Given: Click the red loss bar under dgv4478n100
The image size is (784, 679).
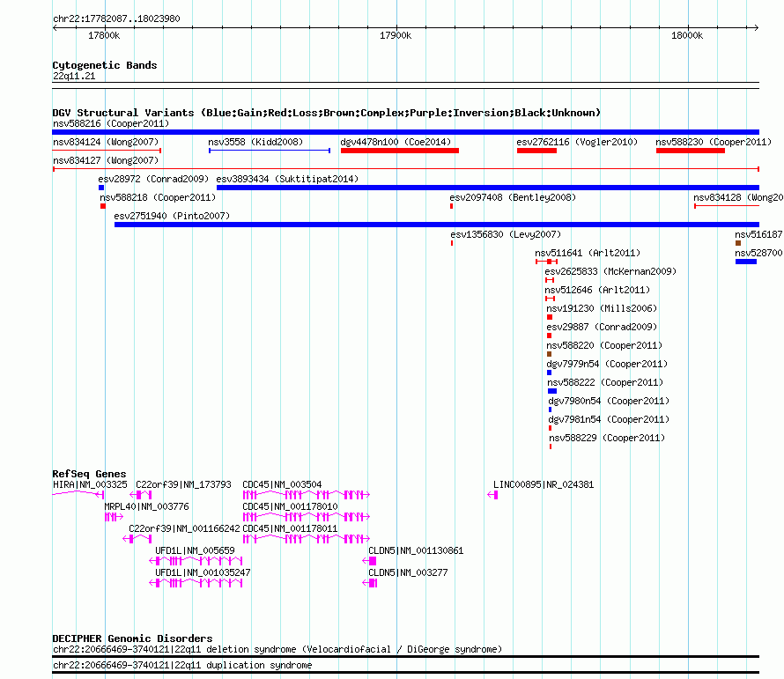Looking at the screenshot, I should 400,151.
